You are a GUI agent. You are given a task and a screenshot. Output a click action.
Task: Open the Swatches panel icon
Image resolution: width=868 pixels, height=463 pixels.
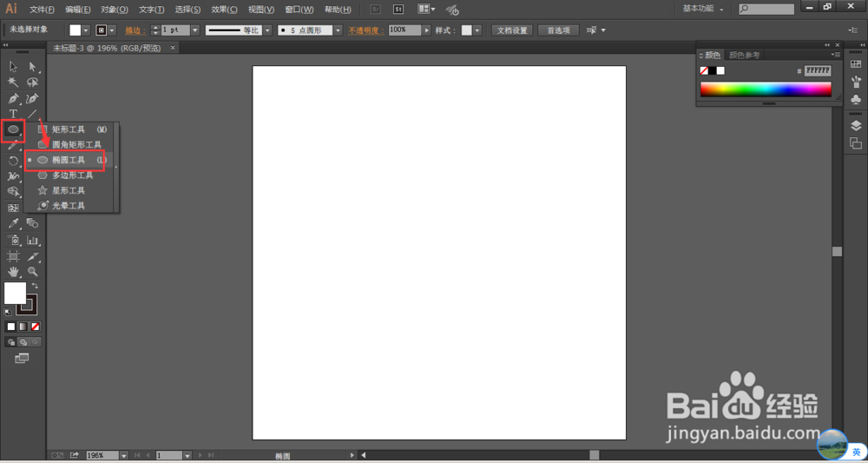pyautogui.click(x=855, y=64)
